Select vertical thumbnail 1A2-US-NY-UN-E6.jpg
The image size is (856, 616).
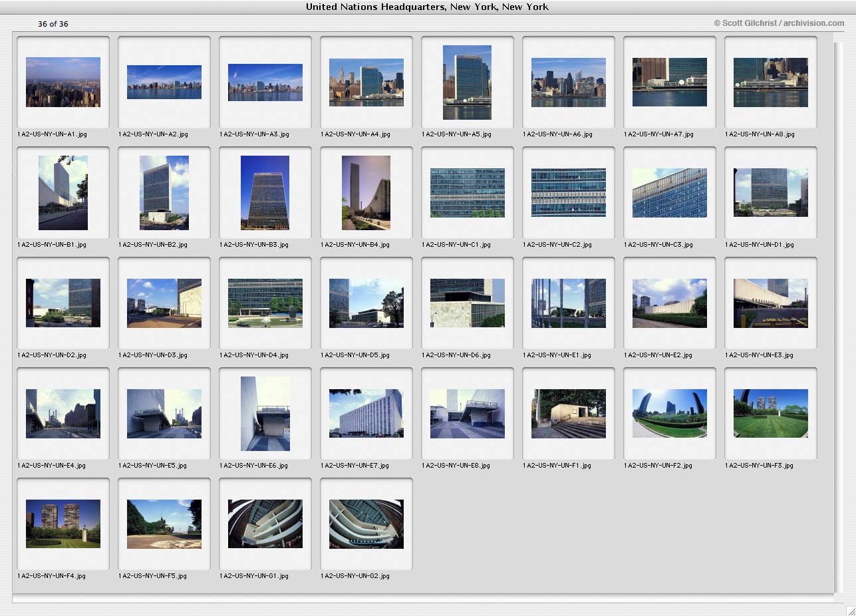[265, 414]
